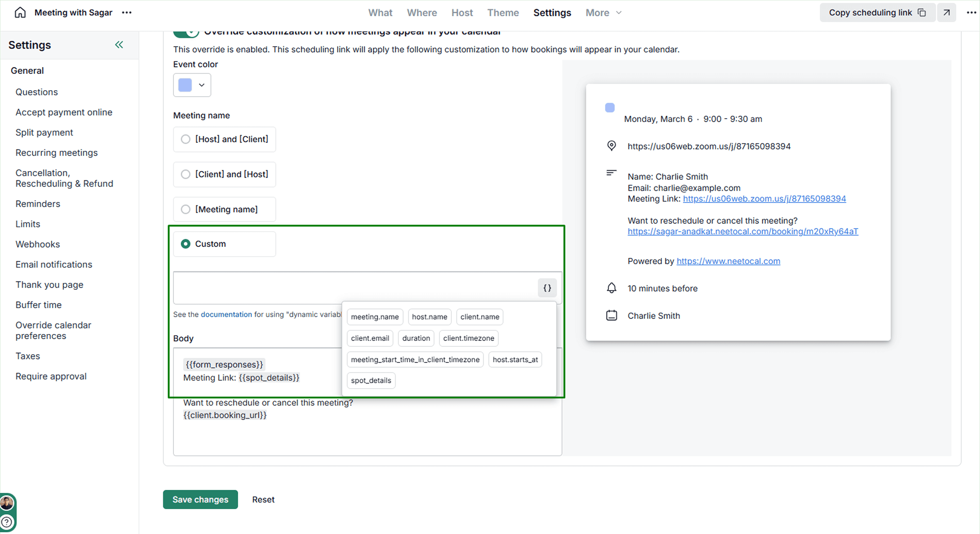Open the user profile avatar

pyautogui.click(x=7, y=503)
